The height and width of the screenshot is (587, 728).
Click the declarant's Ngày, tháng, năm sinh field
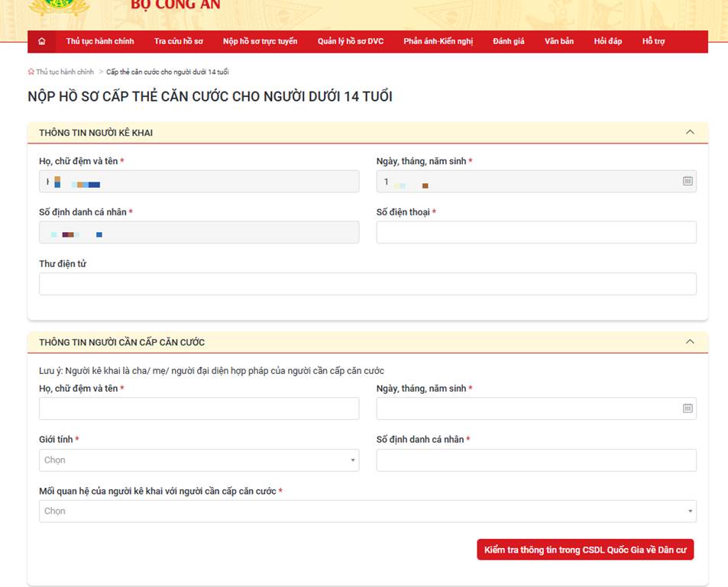[x=536, y=181]
